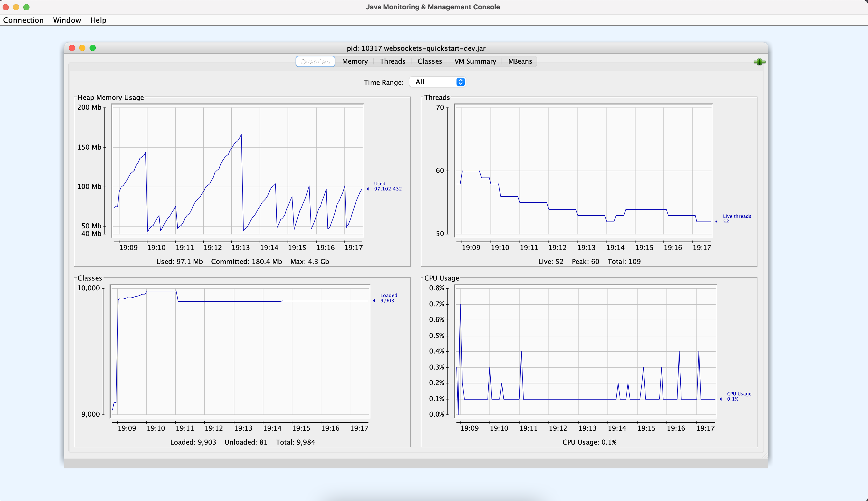
Task: Click the CPU Usage chart area
Action: coord(586,351)
